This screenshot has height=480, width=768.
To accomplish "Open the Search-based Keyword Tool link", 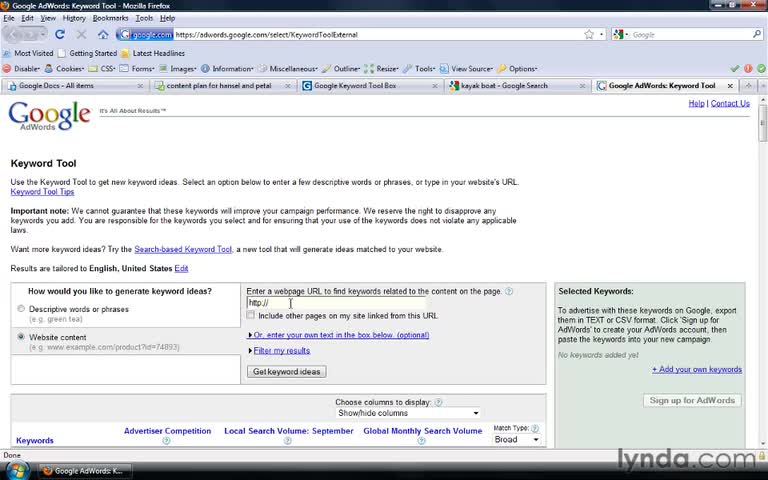I will point(183,249).
